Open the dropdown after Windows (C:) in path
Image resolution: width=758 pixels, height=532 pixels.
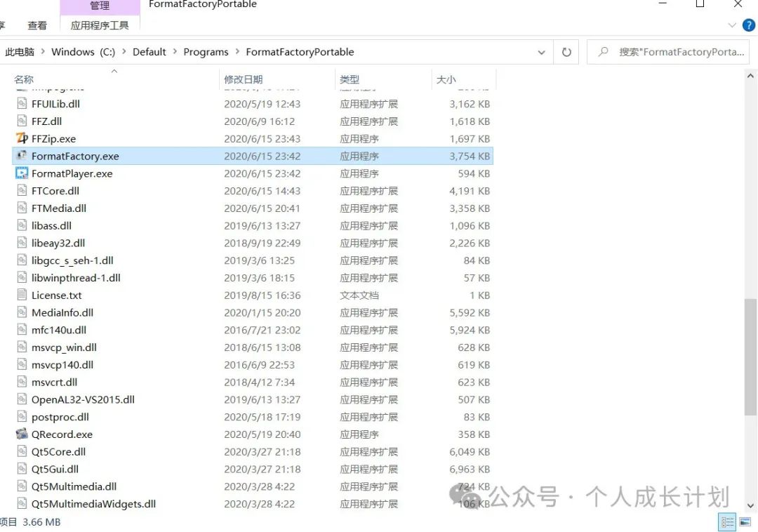pos(124,52)
